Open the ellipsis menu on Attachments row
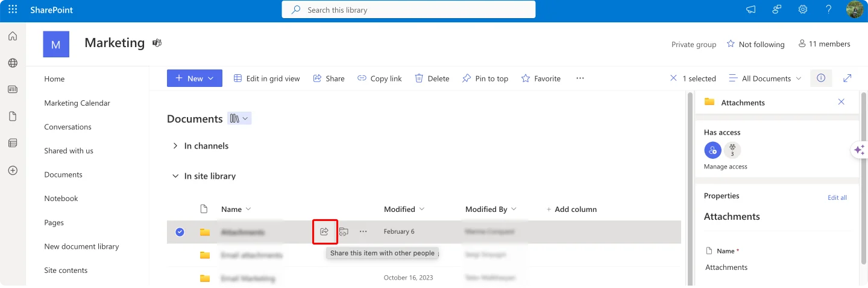The width and height of the screenshot is (868, 288). tap(363, 232)
